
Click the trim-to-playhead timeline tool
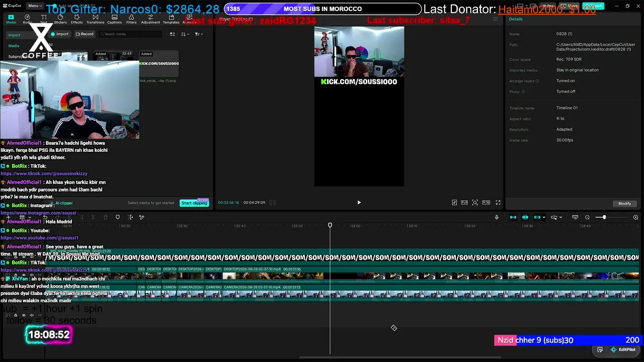pyautogui.click(x=130, y=217)
